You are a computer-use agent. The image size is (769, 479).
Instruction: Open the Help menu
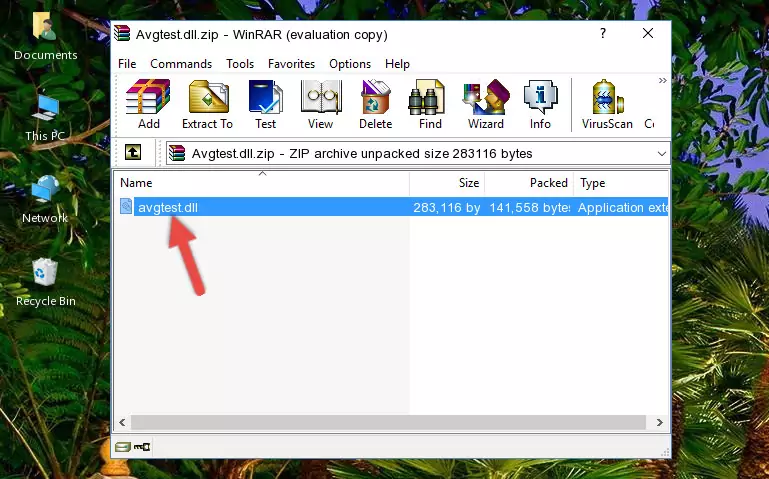397,64
